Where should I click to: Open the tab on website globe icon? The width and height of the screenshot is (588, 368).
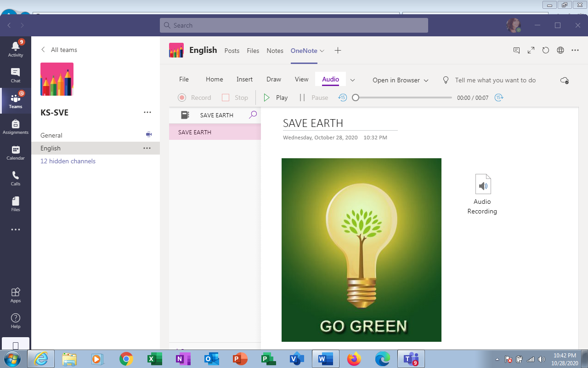[x=560, y=51]
